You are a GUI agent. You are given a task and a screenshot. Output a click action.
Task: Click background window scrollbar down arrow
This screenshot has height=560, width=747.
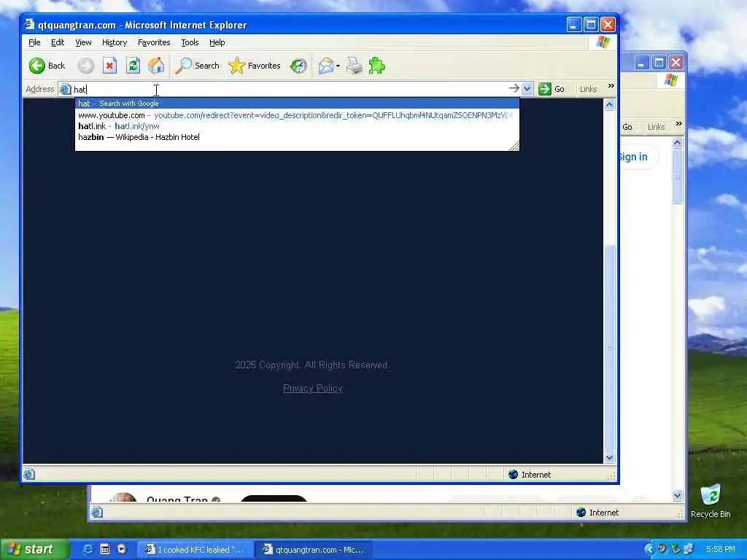678,496
